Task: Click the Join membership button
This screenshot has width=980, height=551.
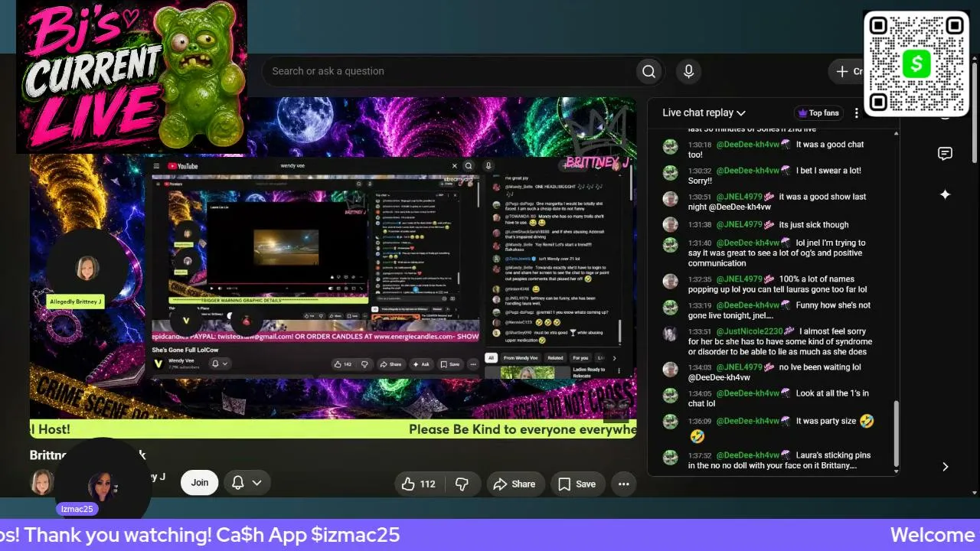Action: tap(200, 482)
